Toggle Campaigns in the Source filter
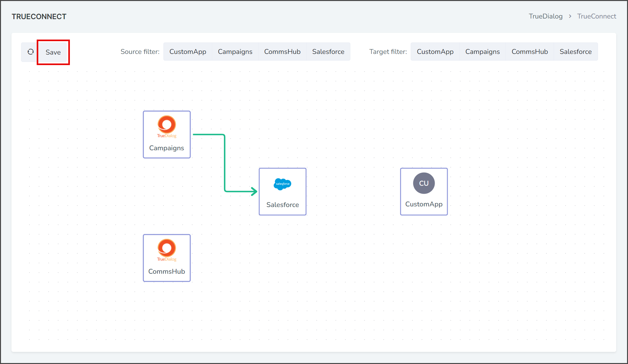The width and height of the screenshot is (628, 364). point(235,52)
